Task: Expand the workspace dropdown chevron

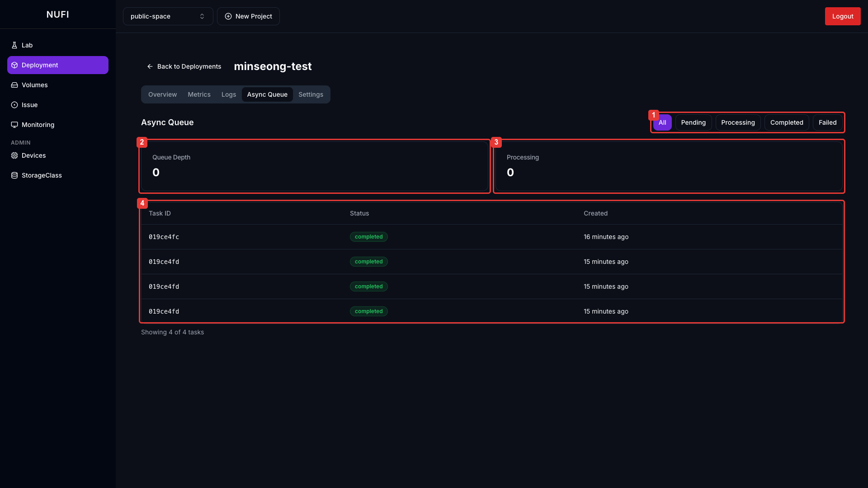Action: [202, 16]
